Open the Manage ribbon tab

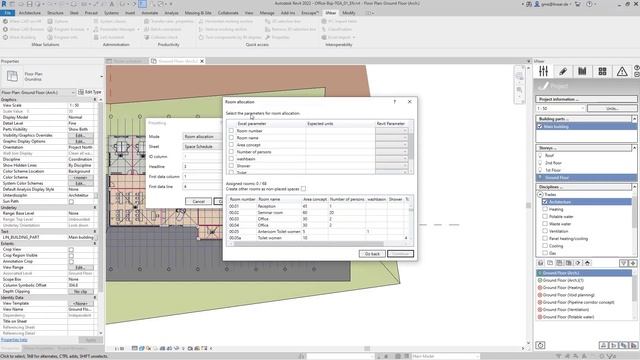(267, 13)
